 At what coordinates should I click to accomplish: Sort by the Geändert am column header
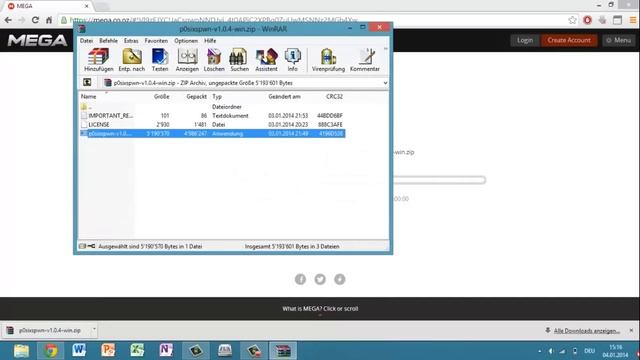284,97
